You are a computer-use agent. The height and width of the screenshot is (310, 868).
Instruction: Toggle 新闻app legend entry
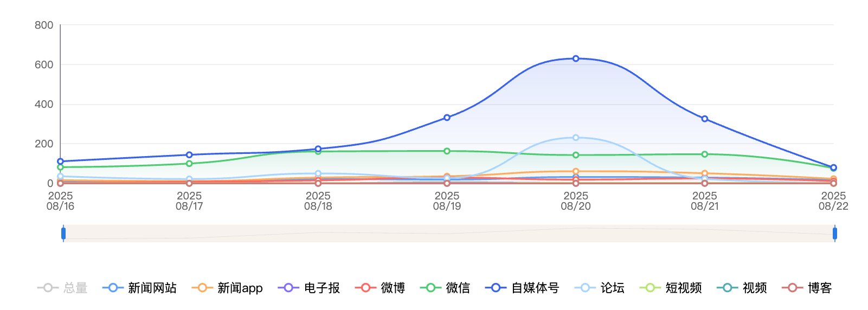point(227,288)
